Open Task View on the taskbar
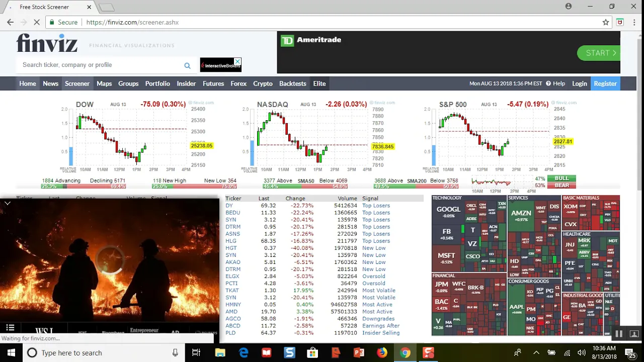The image size is (644, 362). [x=196, y=353]
